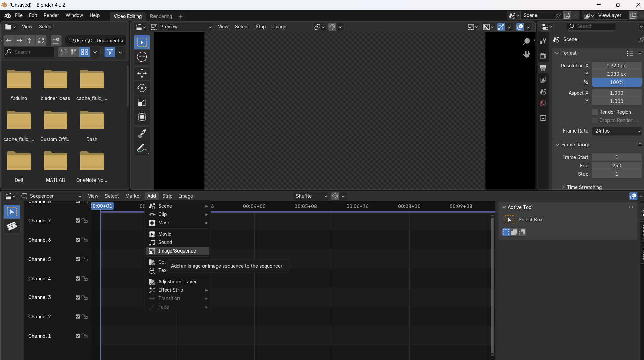Select the Blade tool in sequencer
The width and height of the screenshot is (644, 360).
tap(12, 226)
